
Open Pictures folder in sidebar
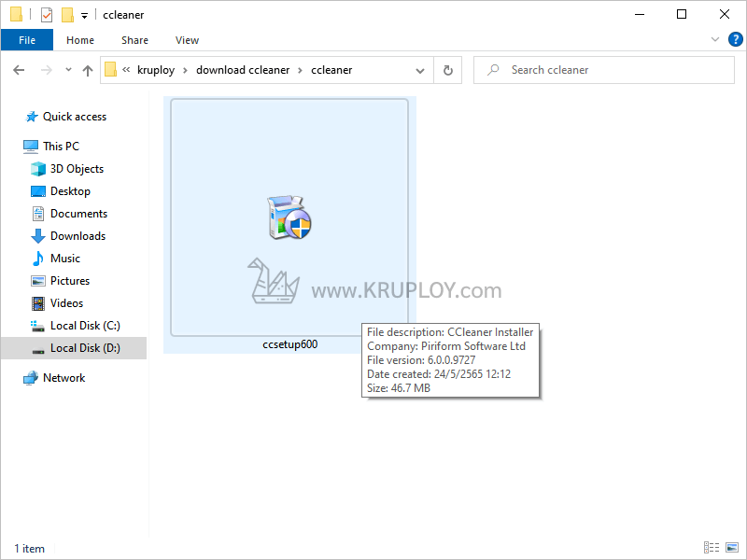(69, 281)
